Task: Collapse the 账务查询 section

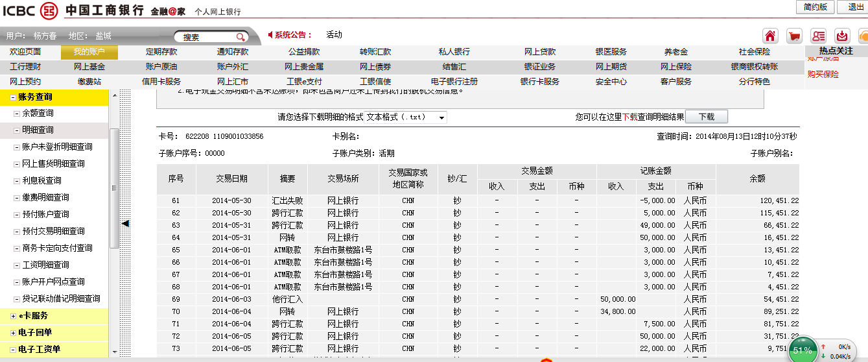Action: (14, 97)
